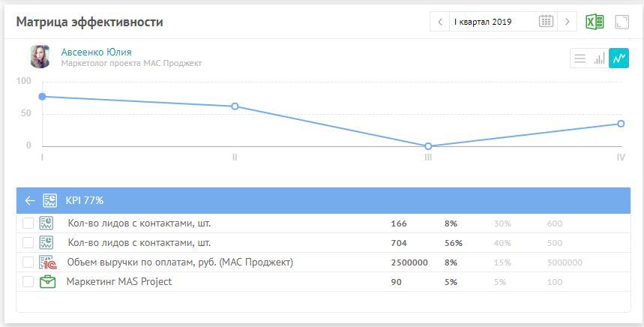
Task: Open the Маркетинг MAS Project row
Action: tap(119, 282)
